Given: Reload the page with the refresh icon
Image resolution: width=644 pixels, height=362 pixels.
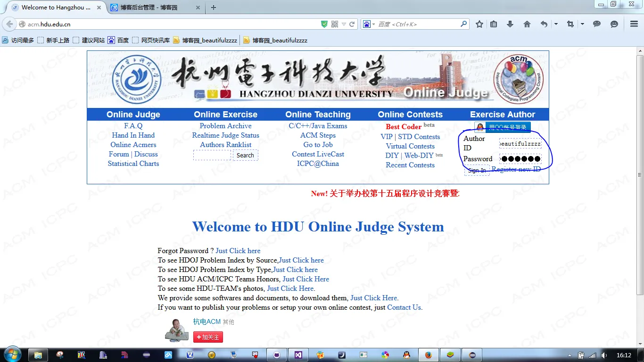Looking at the screenshot, I should tap(352, 24).
